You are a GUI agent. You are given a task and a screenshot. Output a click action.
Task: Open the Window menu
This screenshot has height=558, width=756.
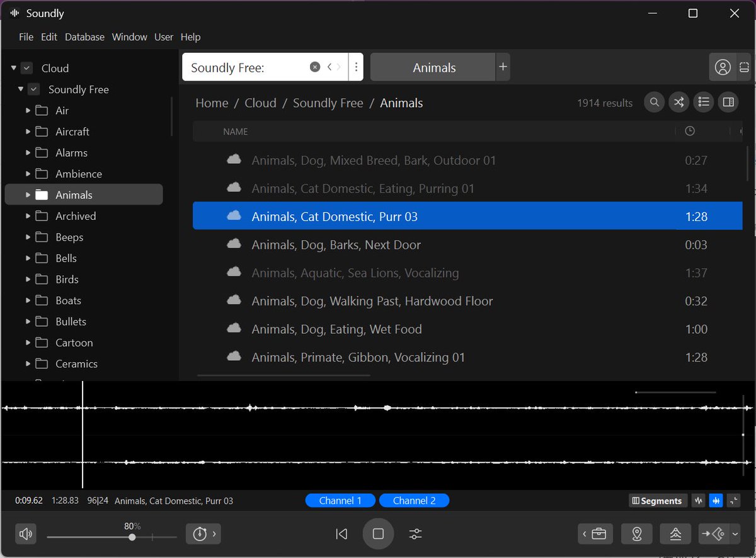point(129,37)
